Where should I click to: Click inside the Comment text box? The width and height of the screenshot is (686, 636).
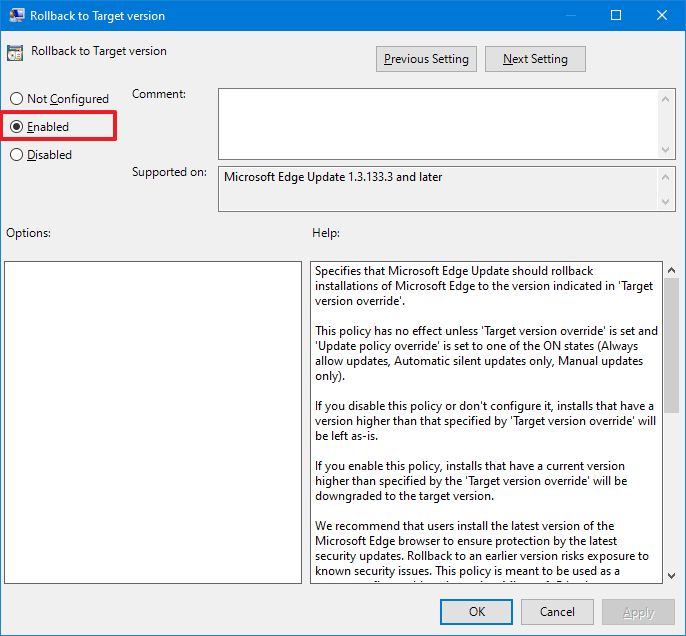(437, 122)
